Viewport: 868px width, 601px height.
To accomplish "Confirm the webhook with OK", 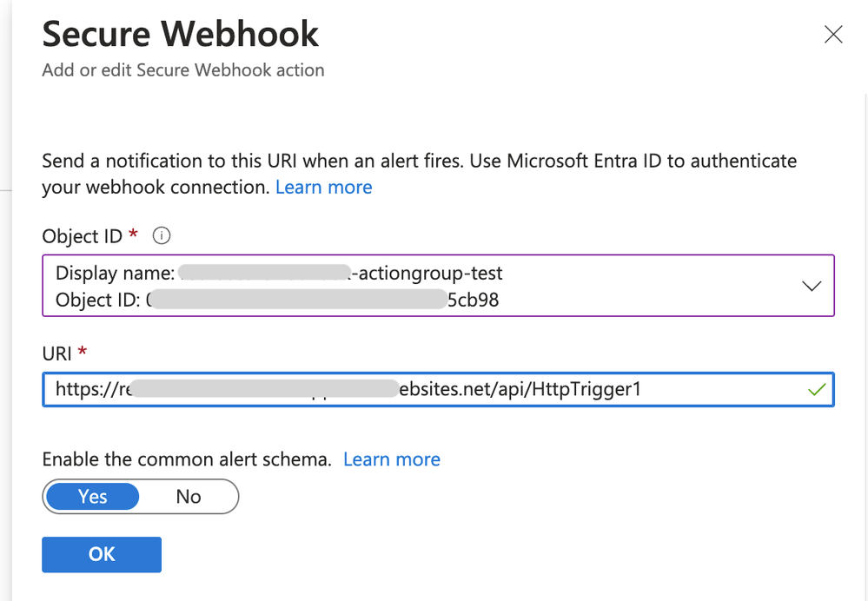I will pyautogui.click(x=102, y=554).
